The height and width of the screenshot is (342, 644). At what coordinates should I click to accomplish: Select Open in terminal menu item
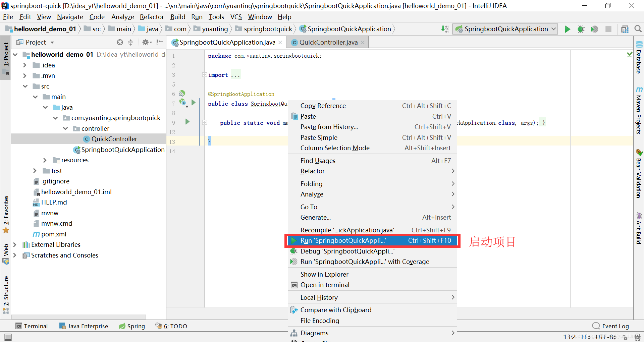372,285
